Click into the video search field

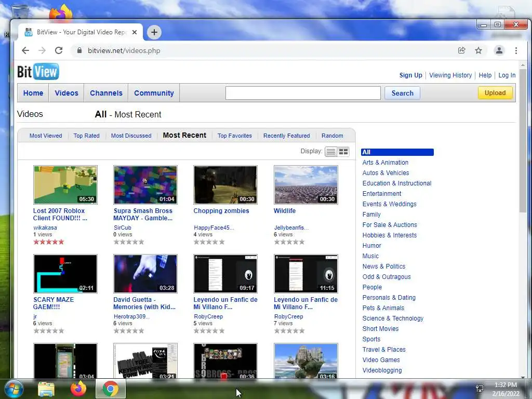coord(303,93)
